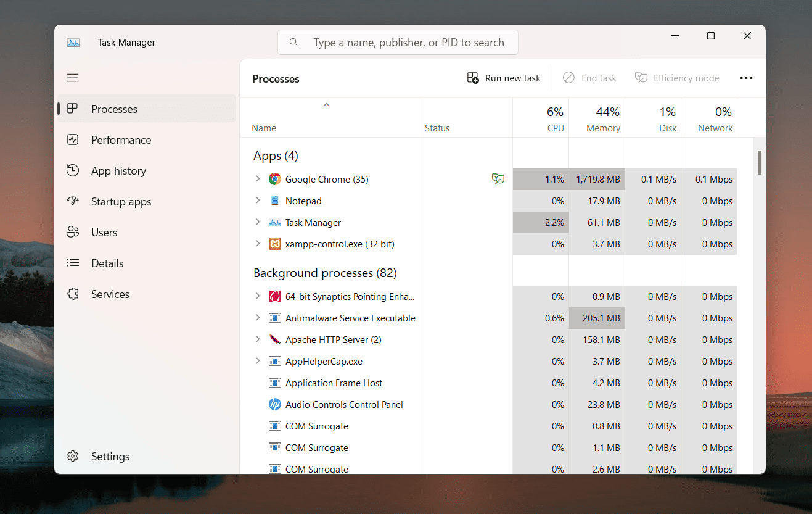Click Chrome's efficiency mode leaf icon
812x514 pixels.
498,180
